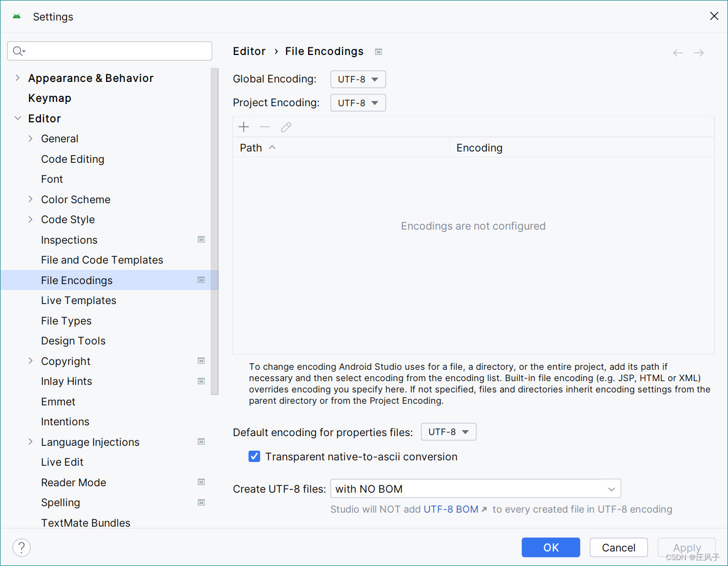728x566 pixels.
Task: Expand Appearance & Behavior section
Action: tap(18, 78)
